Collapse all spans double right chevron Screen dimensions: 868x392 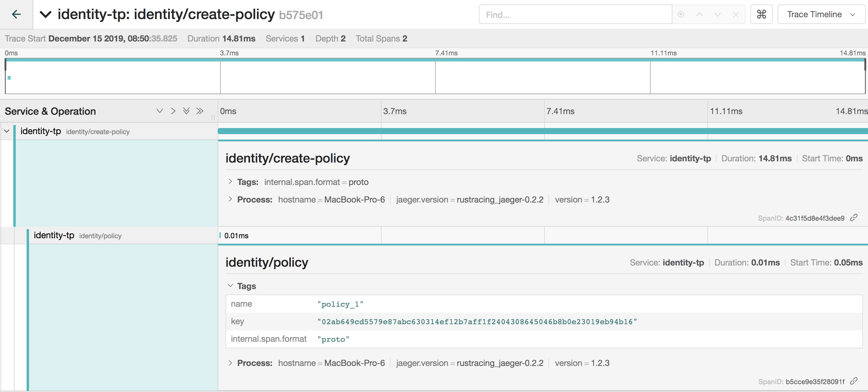(200, 111)
